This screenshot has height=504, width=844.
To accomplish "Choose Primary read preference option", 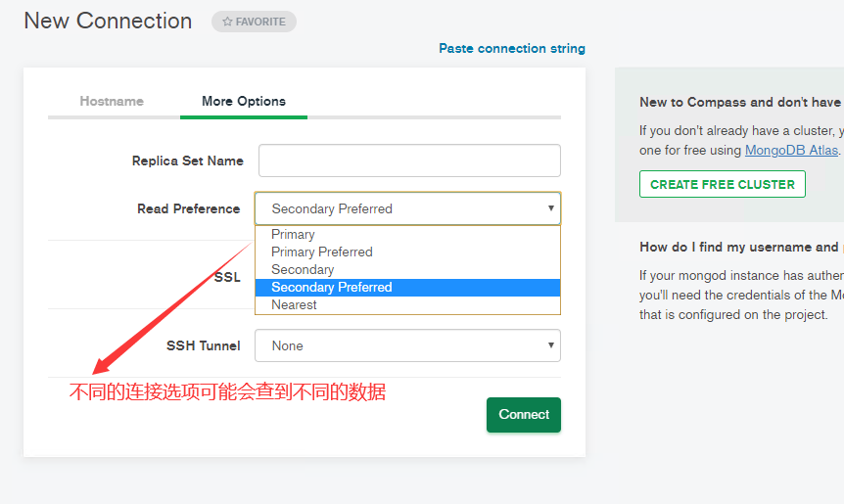I will point(294,235).
